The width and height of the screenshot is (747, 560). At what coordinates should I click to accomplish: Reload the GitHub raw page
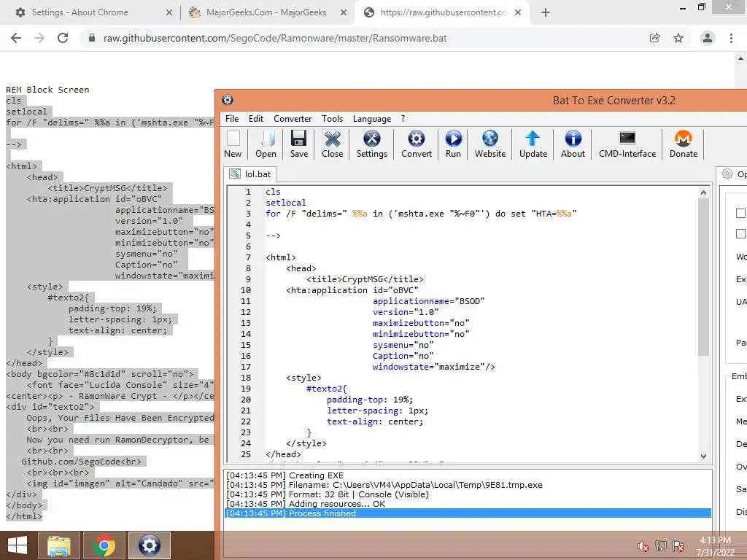tap(63, 38)
